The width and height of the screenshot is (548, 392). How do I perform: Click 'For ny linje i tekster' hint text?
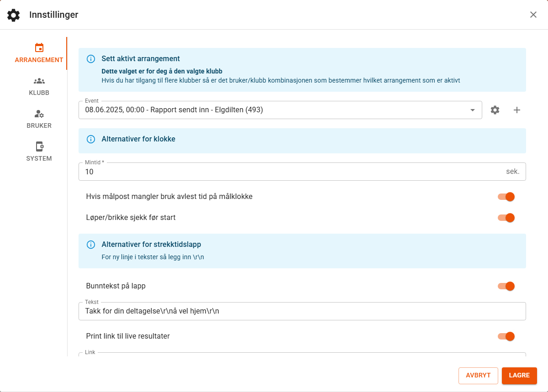[x=153, y=257]
